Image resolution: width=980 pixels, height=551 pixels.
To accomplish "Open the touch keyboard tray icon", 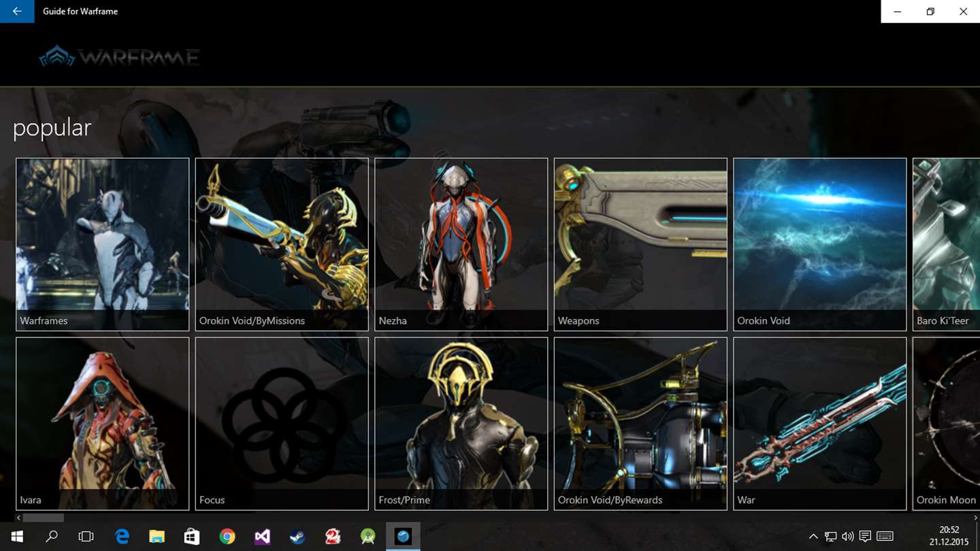I will [x=885, y=537].
